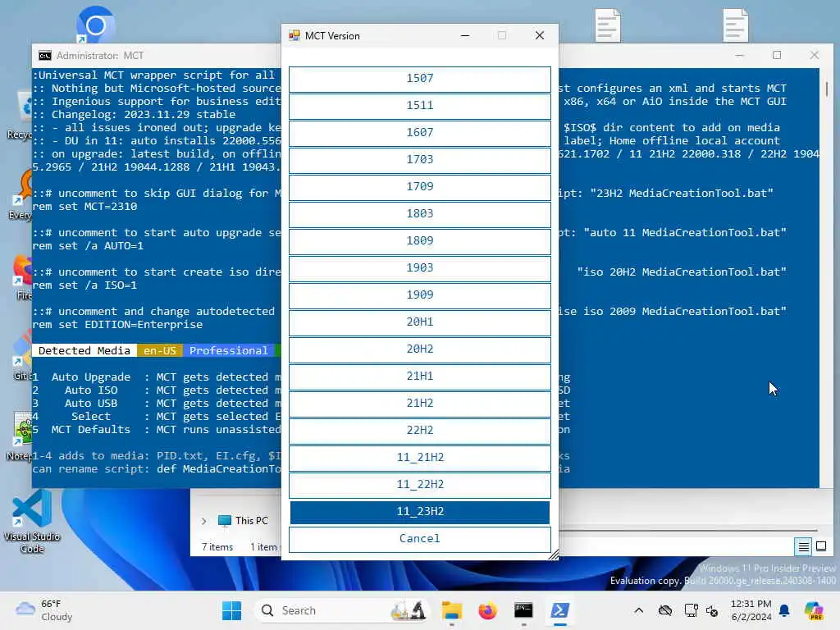Click the OneDrive cloud tray icon
840x630 pixels.
coord(664,610)
